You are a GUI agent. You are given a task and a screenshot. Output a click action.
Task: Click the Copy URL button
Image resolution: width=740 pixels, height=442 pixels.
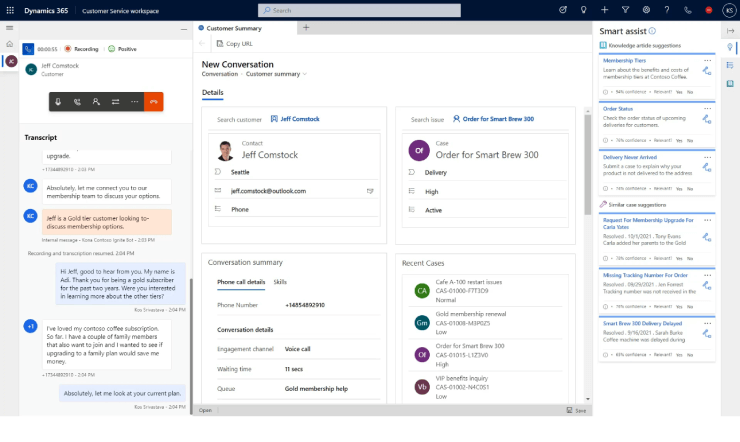point(235,44)
